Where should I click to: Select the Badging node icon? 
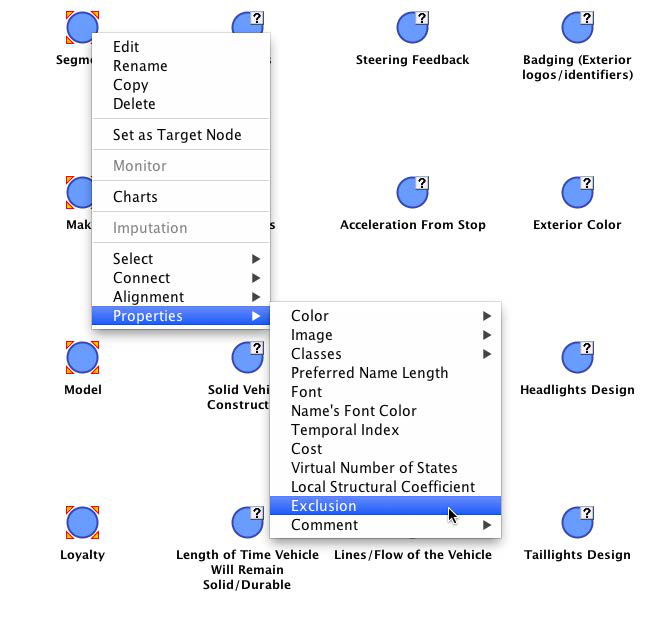coord(577,28)
